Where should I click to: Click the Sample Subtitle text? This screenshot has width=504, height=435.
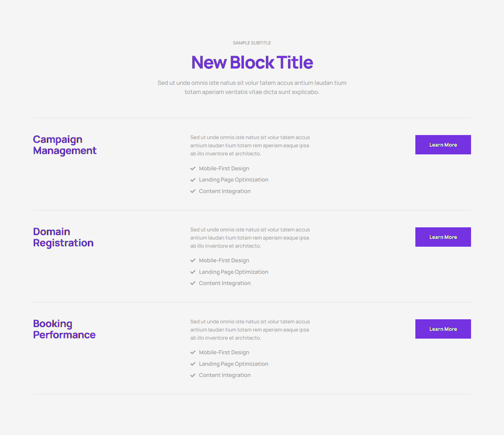pyautogui.click(x=252, y=43)
